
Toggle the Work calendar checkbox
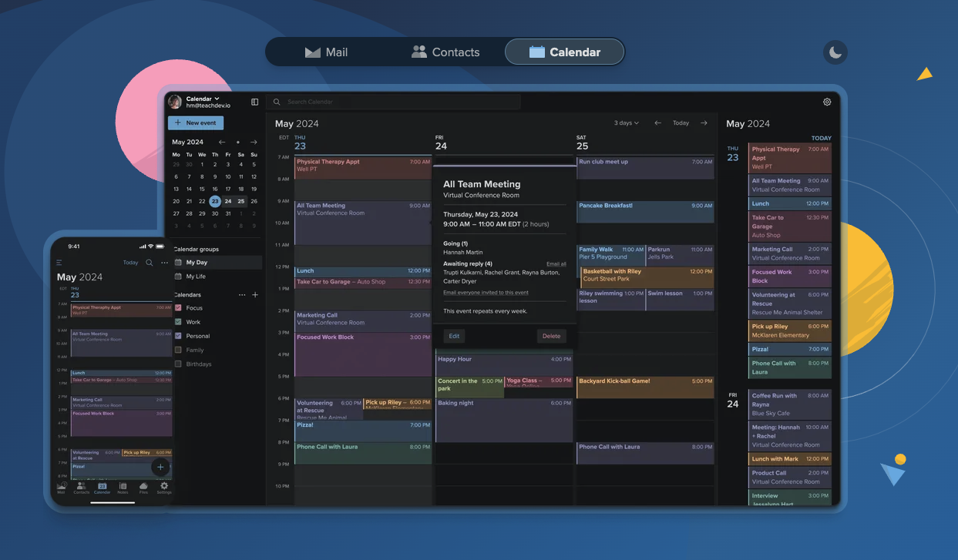point(178,322)
